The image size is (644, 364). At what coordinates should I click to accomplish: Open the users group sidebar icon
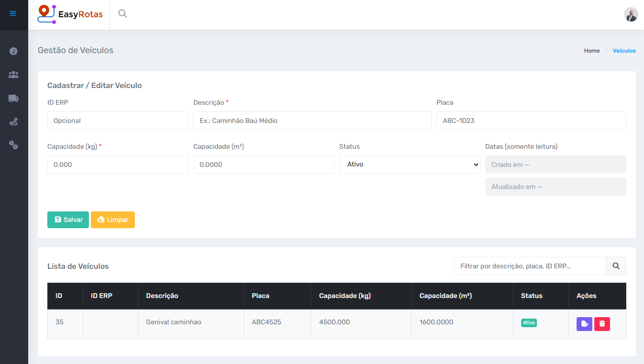click(13, 75)
